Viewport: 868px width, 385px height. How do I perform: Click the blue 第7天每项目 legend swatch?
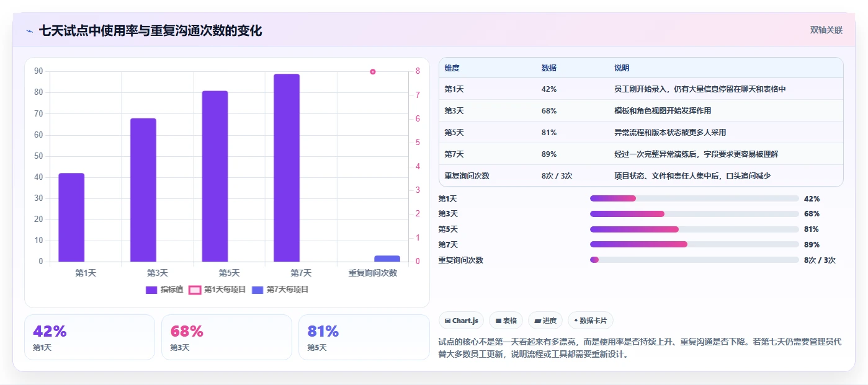point(257,290)
